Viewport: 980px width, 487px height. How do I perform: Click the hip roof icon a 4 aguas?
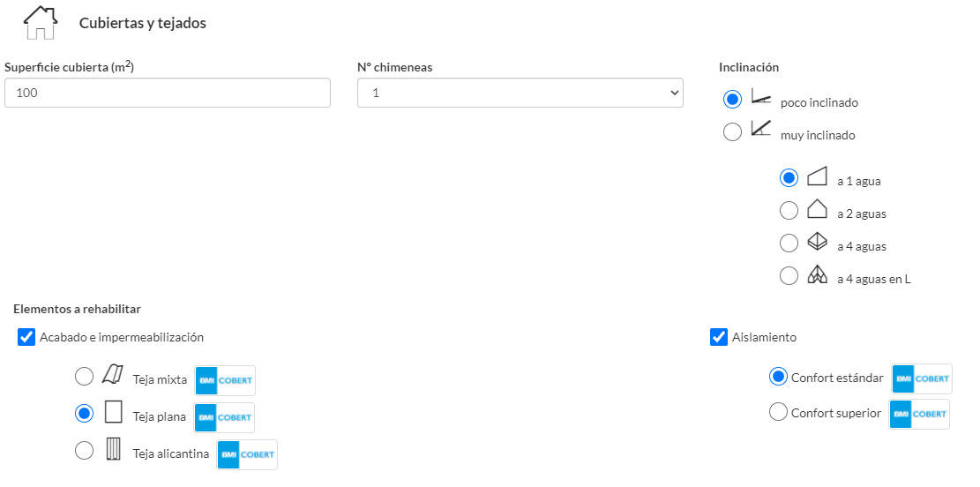click(817, 242)
